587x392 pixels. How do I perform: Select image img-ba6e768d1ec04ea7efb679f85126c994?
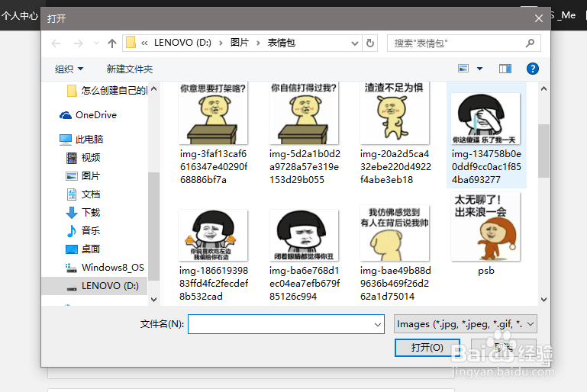pos(305,255)
